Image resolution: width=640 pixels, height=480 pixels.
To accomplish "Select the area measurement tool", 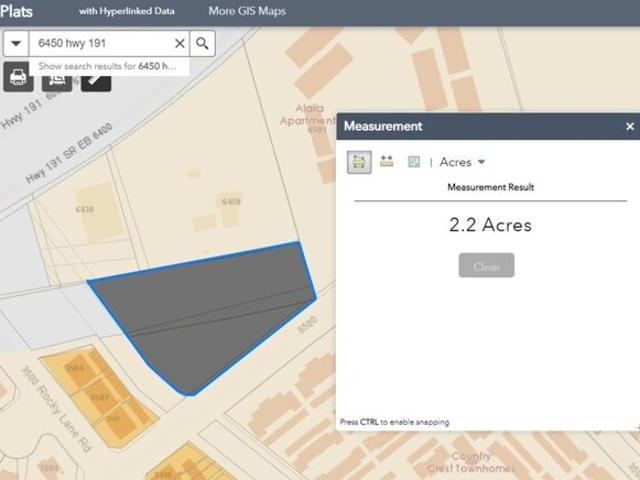I will coord(359,162).
